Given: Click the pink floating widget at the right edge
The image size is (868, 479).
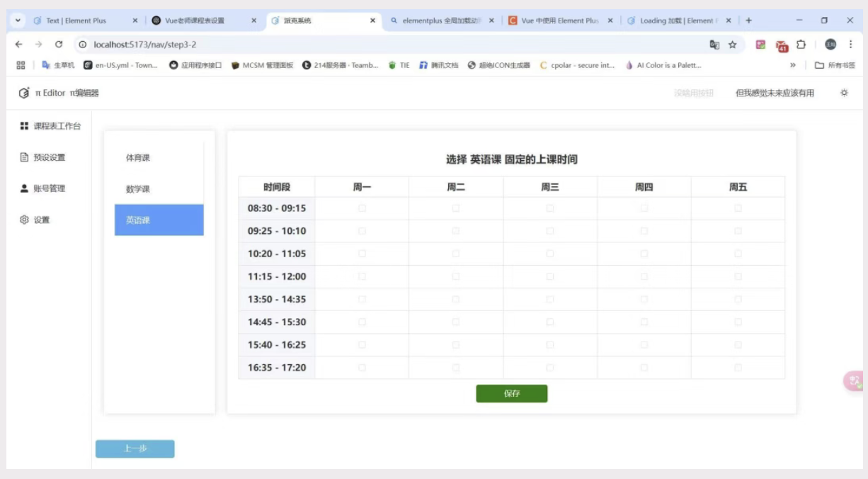Looking at the screenshot, I should tap(854, 381).
